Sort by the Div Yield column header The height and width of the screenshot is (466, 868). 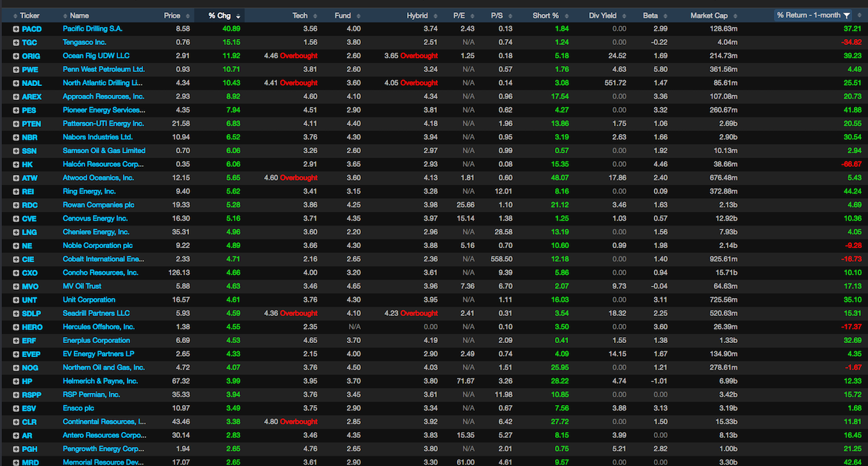603,15
